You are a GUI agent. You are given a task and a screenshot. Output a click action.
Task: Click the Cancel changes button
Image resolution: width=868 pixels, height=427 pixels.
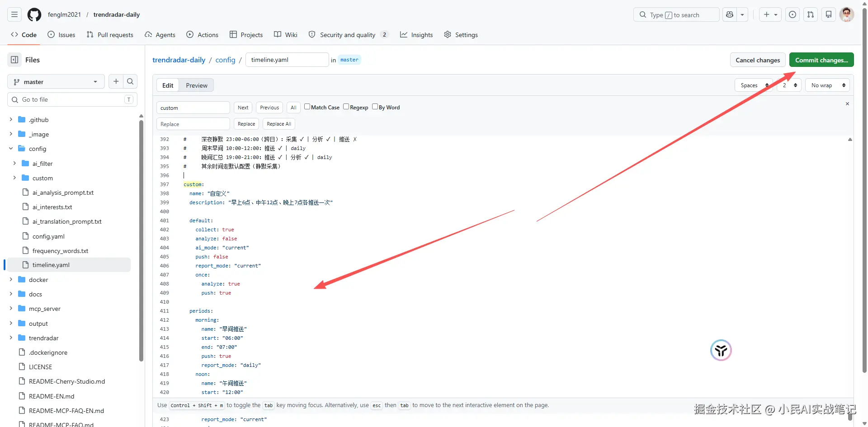tap(758, 60)
